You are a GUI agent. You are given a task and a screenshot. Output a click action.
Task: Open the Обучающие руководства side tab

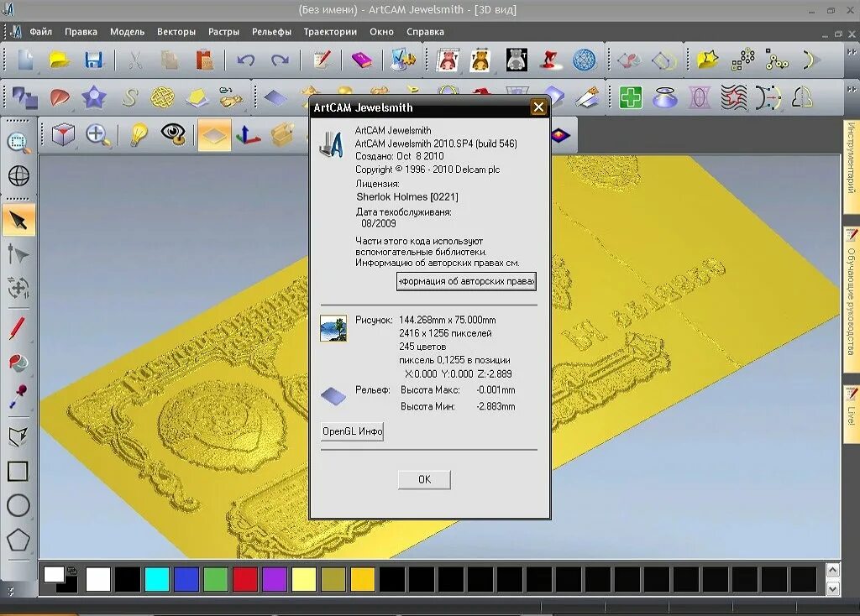pos(852,301)
